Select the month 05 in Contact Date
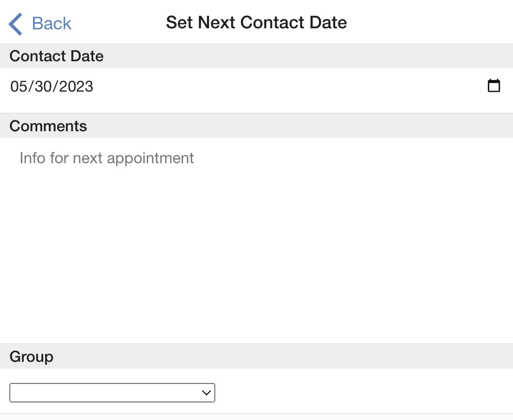 pos(19,86)
